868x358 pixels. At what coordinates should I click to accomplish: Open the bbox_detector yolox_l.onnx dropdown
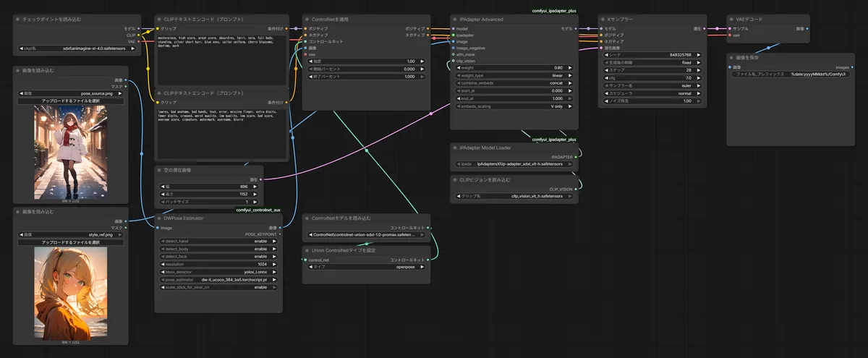coord(218,272)
